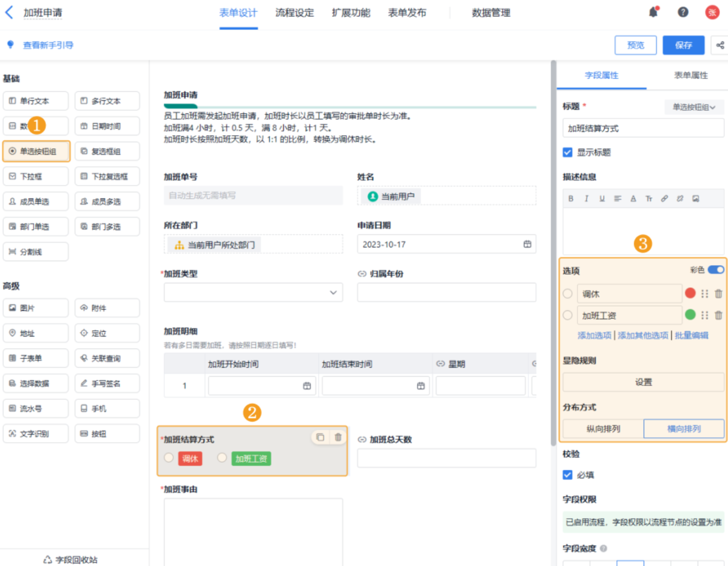
Task: Click the bold icon in 描述信息 toolbar
Action: 571,198
